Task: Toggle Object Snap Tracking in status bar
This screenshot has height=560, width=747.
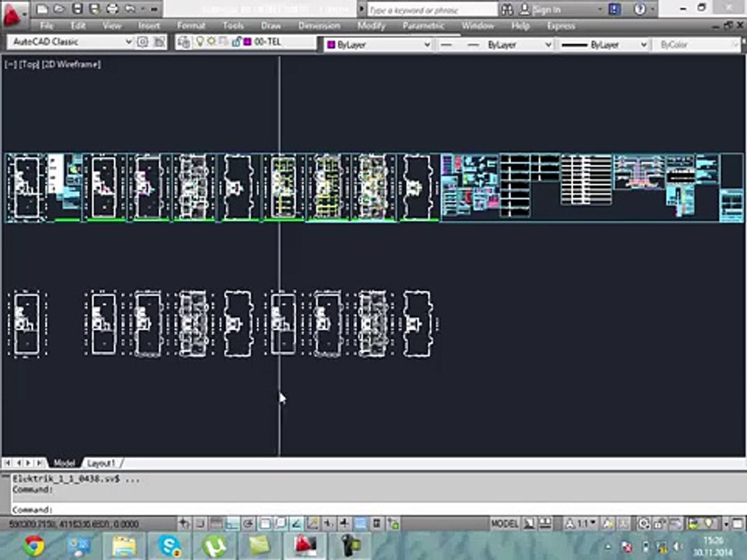Action: (296, 524)
